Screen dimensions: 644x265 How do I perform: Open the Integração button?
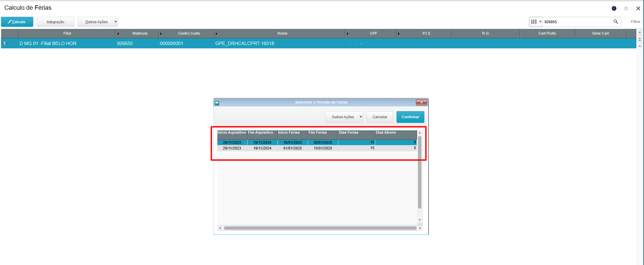pos(55,22)
